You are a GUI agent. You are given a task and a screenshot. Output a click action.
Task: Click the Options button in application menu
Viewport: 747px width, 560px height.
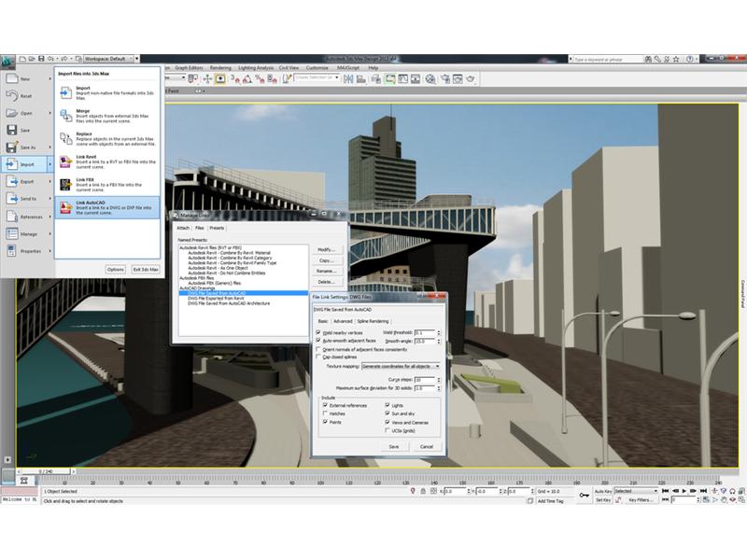pyautogui.click(x=115, y=270)
